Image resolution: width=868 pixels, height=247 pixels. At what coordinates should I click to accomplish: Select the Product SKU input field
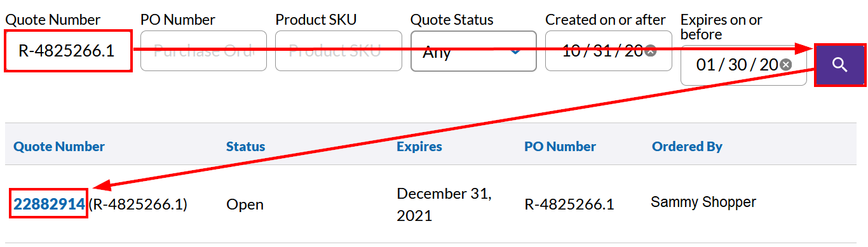click(339, 51)
